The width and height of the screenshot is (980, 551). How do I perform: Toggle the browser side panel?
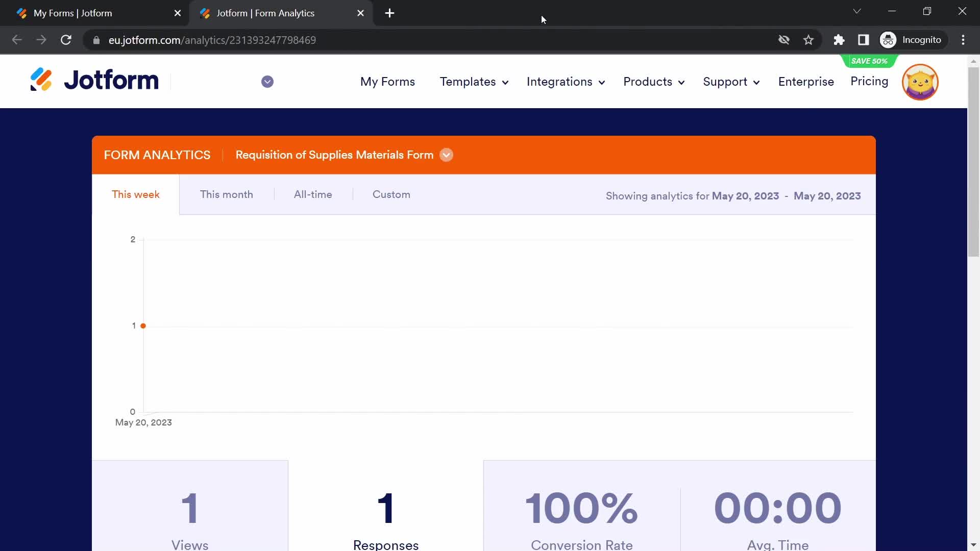tap(864, 40)
